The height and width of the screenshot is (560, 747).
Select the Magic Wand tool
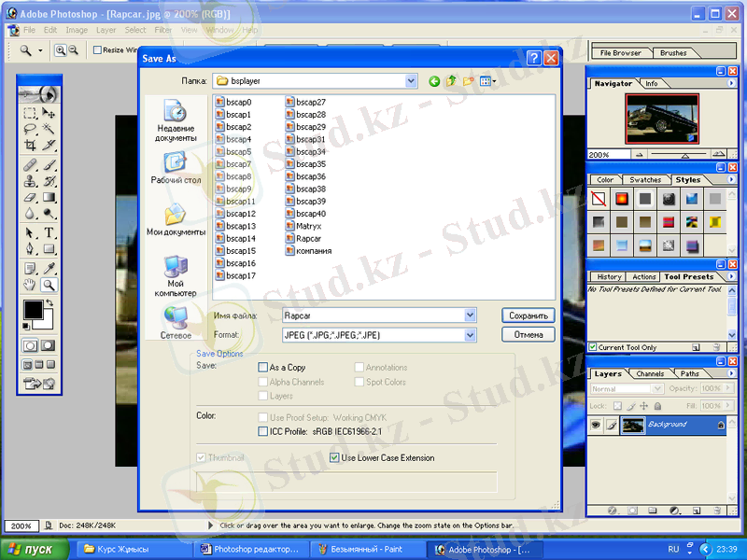click(x=49, y=129)
